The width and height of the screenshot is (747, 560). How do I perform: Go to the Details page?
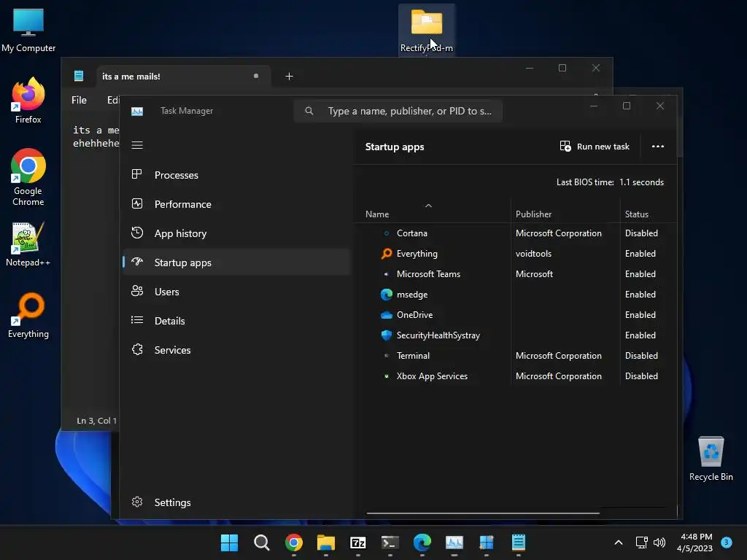(236, 321)
